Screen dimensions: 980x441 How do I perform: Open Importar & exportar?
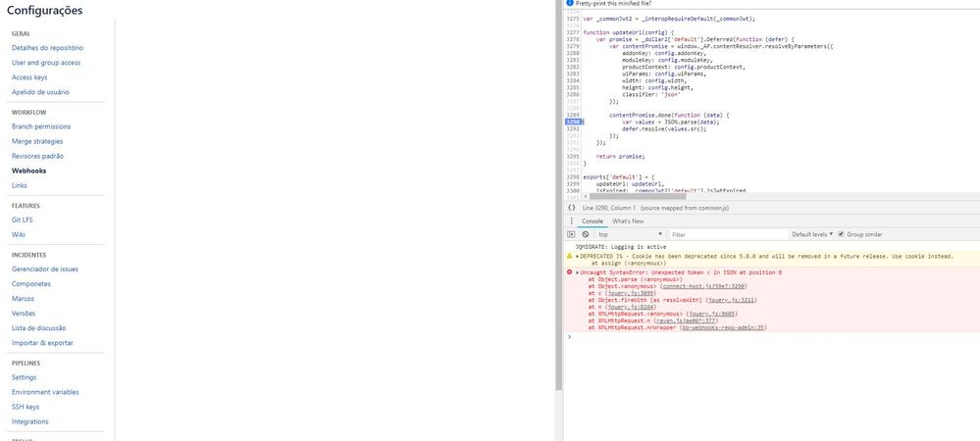coord(42,343)
